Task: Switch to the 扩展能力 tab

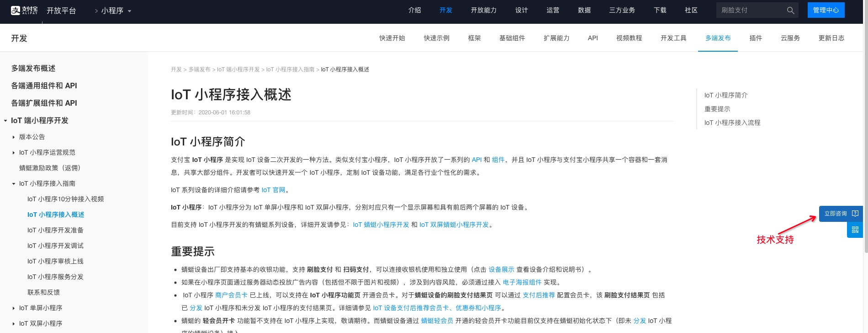Action: click(556, 38)
